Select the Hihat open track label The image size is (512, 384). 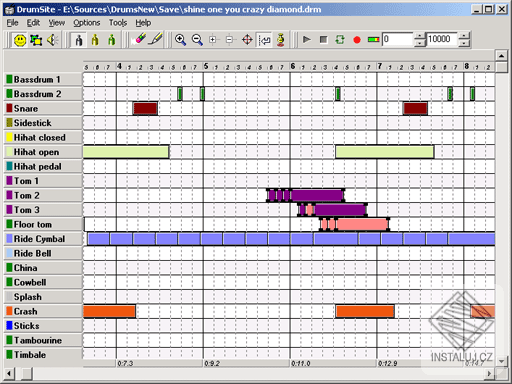pyautogui.click(x=43, y=152)
